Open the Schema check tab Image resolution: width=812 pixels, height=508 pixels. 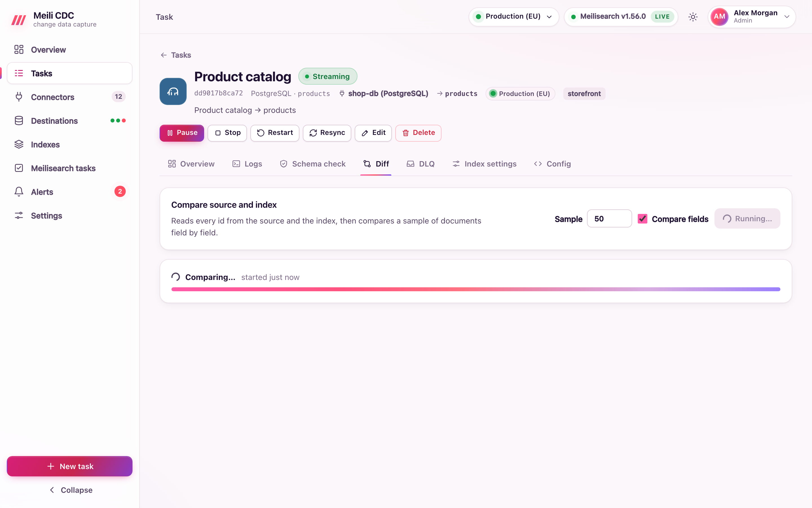coord(313,164)
